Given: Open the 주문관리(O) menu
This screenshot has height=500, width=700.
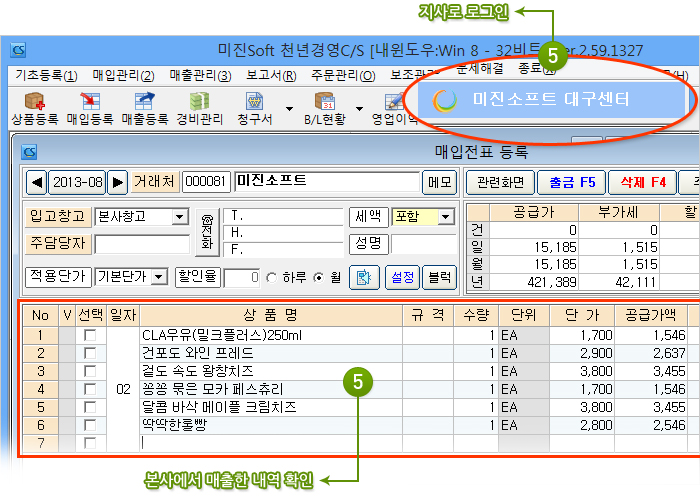Looking at the screenshot, I should click(343, 75).
